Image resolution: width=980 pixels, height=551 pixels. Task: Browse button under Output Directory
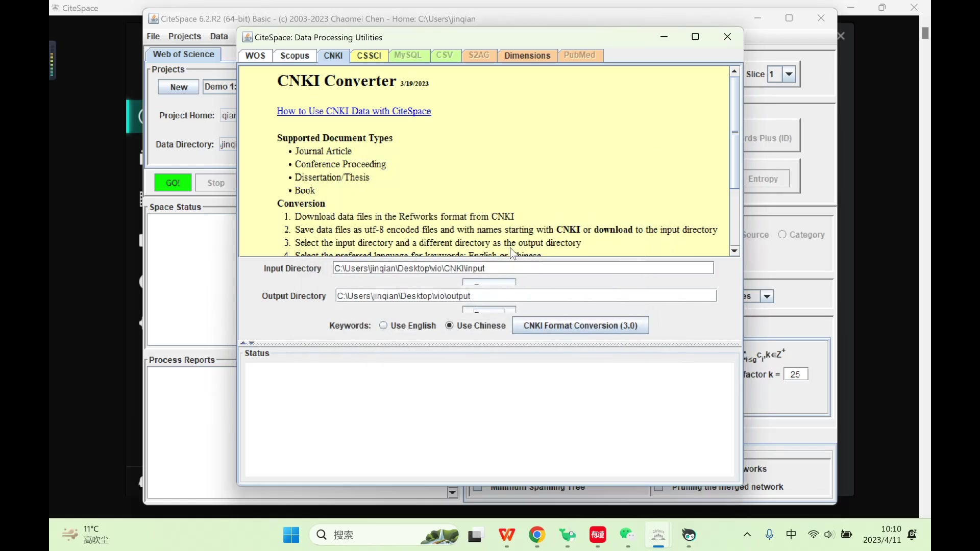tap(489, 310)
